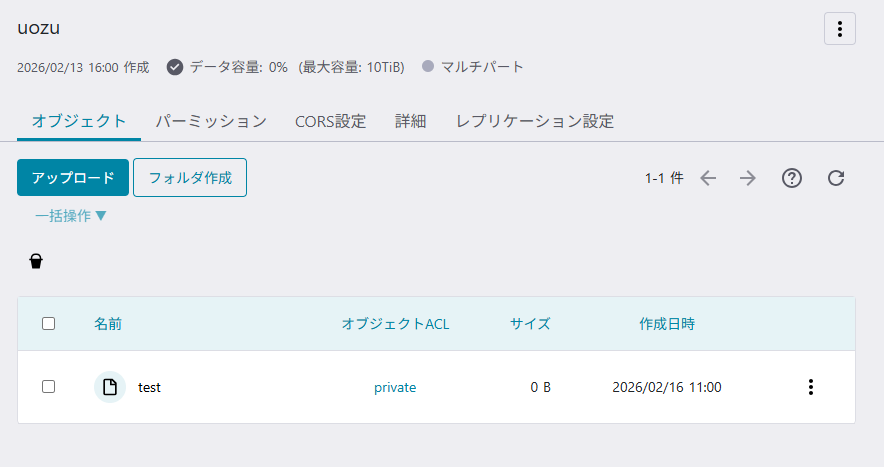Image resolution: width=884 pixels, height=467 pixels.
Task: Open the uozu bucket options menu
Action: tap(839, 29)
